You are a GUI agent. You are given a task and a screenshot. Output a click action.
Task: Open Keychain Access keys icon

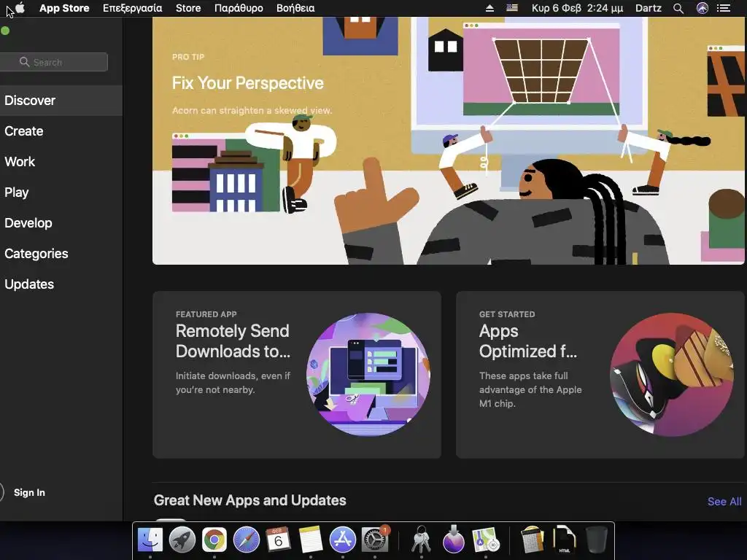point(421,540)
